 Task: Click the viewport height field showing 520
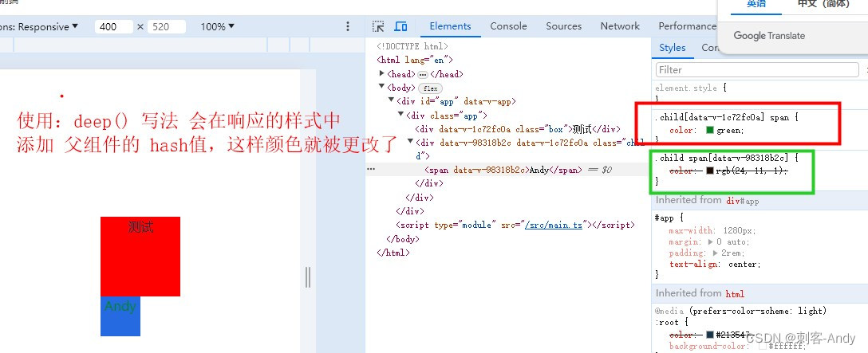coord(166,26)
